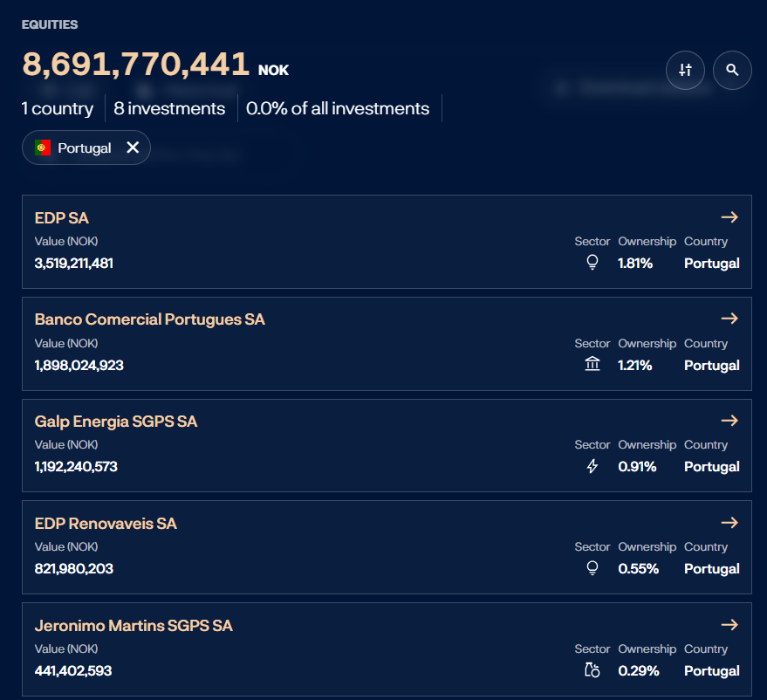
Task: Open the EDP Renovaveis SA title
Action: tap(106, 524)
